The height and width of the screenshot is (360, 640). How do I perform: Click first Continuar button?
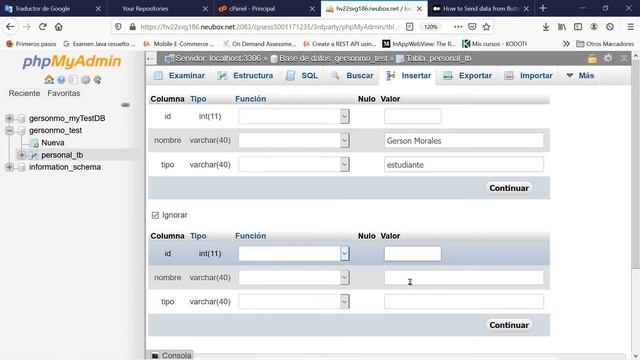coord(509,188)
